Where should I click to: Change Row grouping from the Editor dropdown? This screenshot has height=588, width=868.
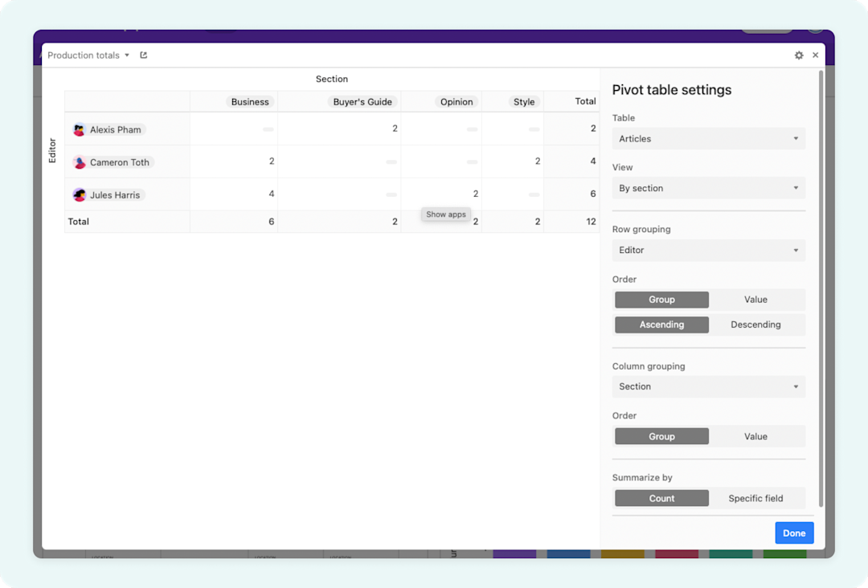[x=708, y=250]
